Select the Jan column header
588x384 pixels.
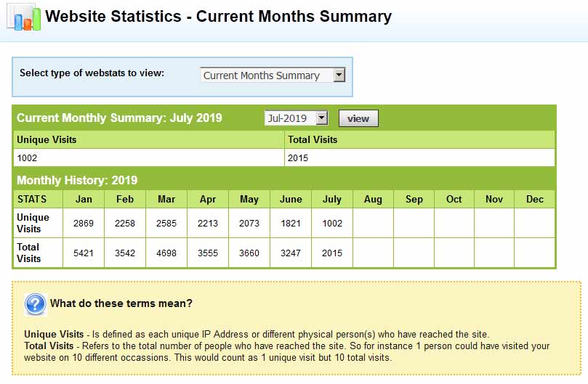pyautogui.click(x=84, y=199)
